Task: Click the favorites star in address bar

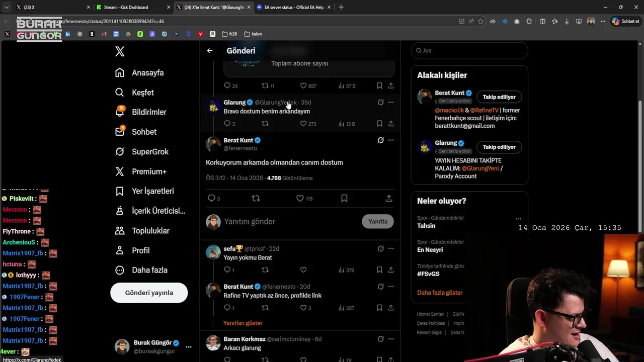Action: 481,21
